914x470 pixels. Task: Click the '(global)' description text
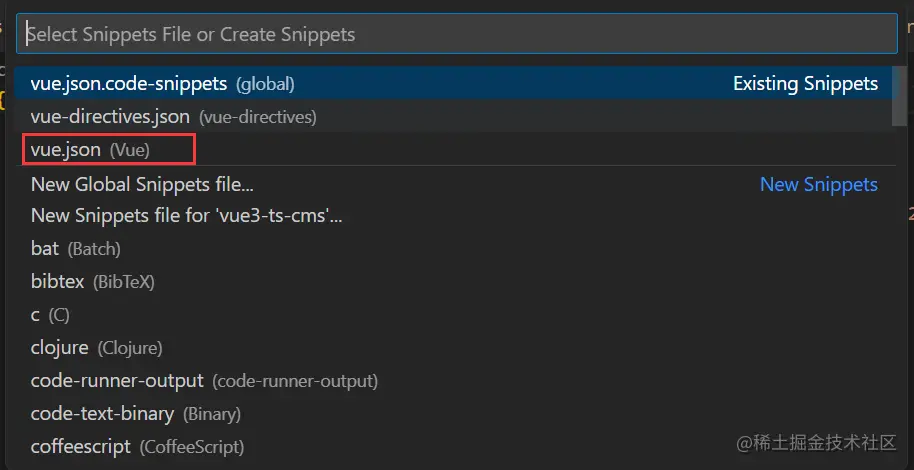[265, 85]
